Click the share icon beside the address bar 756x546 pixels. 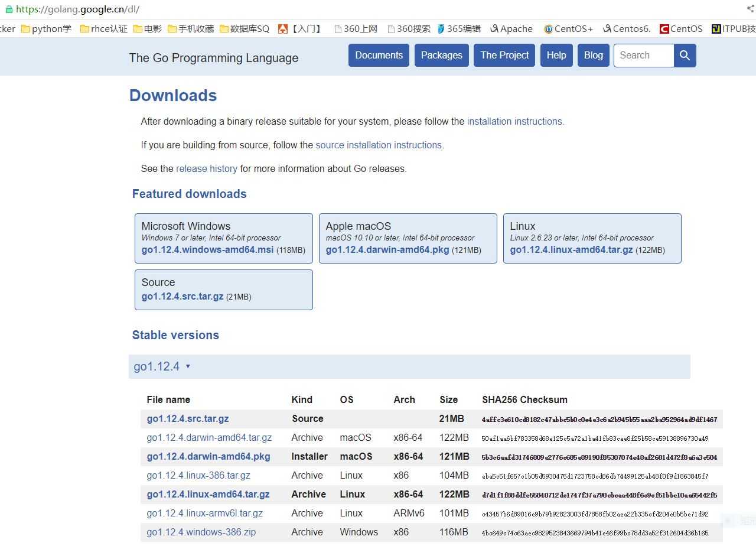pyautogui.click(x=750, y=9)
